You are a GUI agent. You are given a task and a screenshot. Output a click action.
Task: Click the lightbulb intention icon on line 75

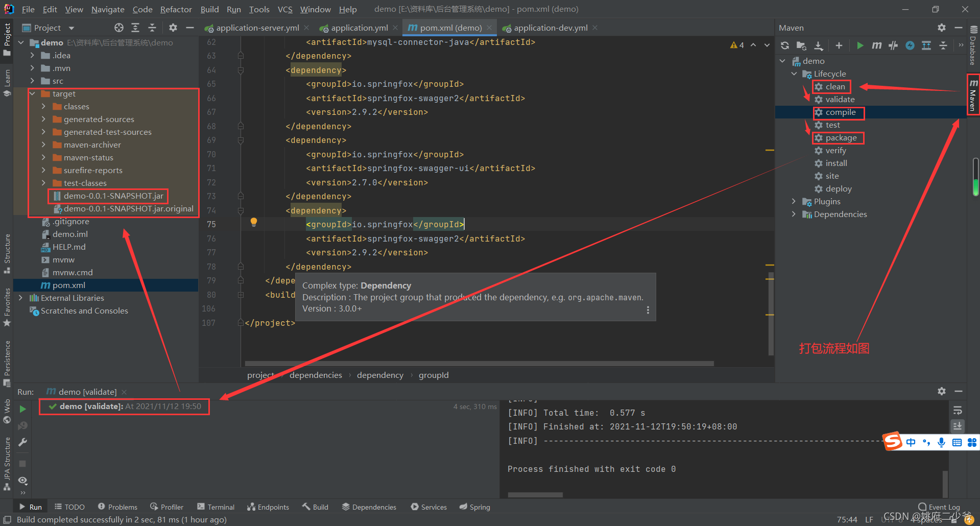point(253,222)
